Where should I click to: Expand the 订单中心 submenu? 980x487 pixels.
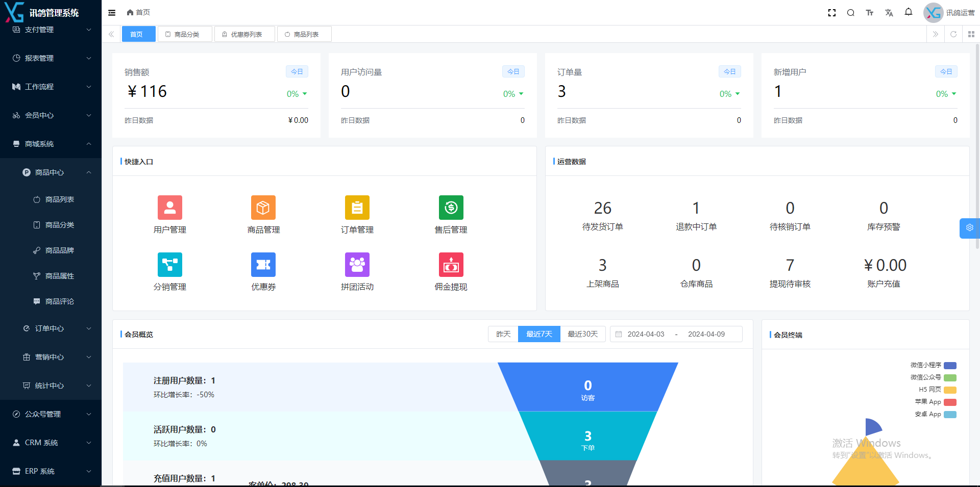click(x=51, y=328)
